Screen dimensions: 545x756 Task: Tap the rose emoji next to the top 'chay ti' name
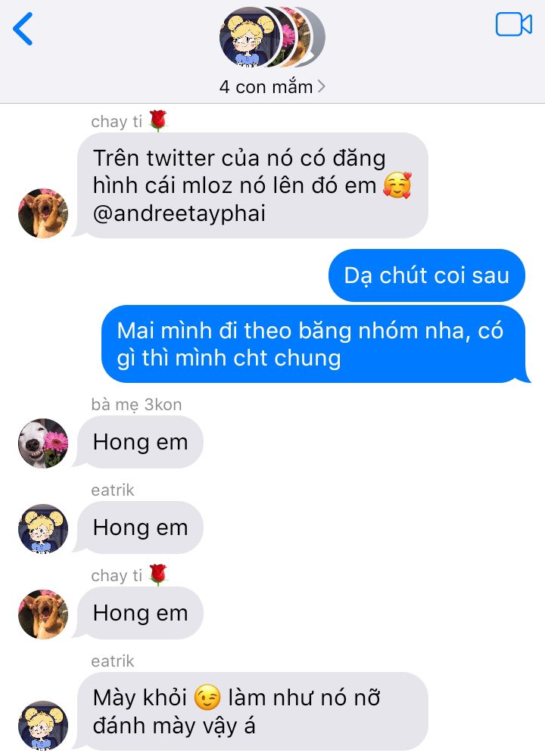pyautogui.click(x=157, y=120)
